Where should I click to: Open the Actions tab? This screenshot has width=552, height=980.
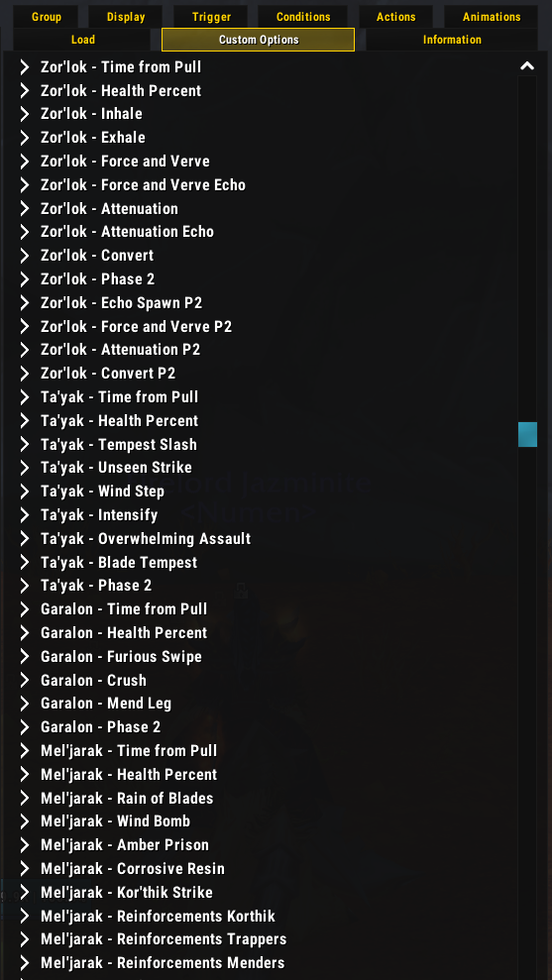tap(395, 17)
